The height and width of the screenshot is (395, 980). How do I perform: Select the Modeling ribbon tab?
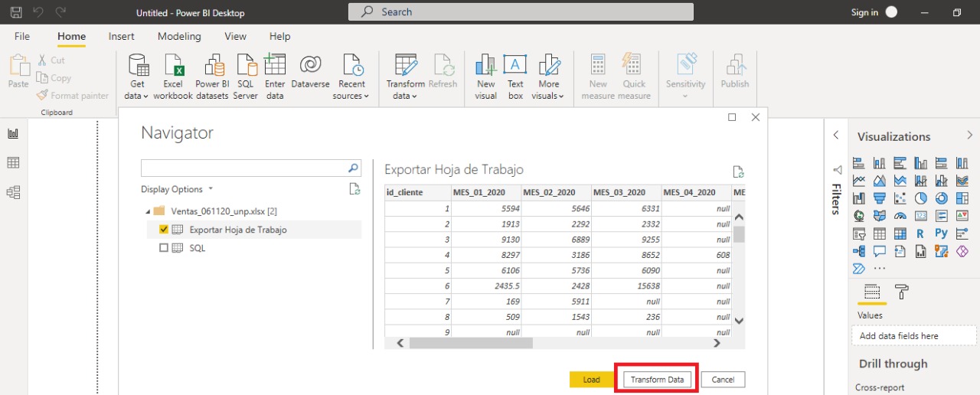[x=179, y=36]
